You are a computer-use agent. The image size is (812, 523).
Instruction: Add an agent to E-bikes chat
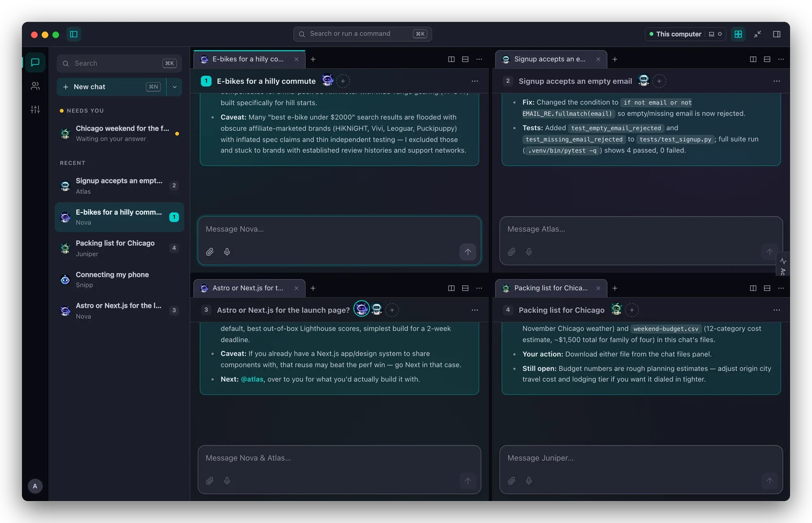343,81
